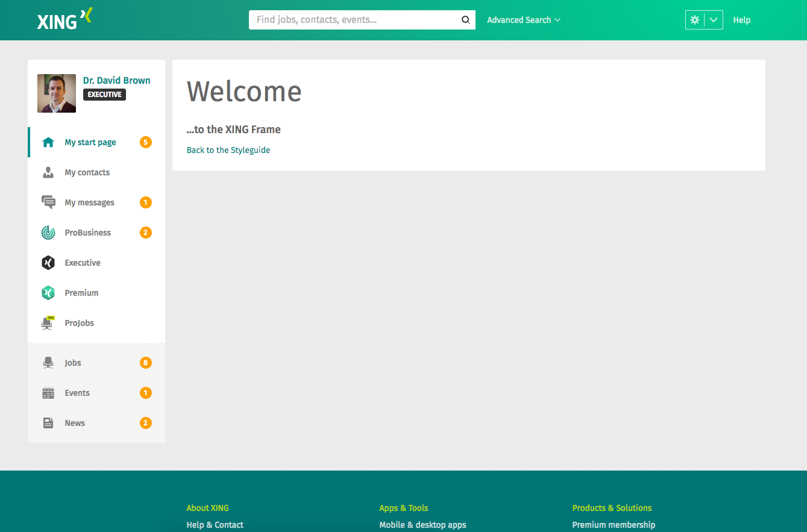Click the News newspaper icon

48,423
